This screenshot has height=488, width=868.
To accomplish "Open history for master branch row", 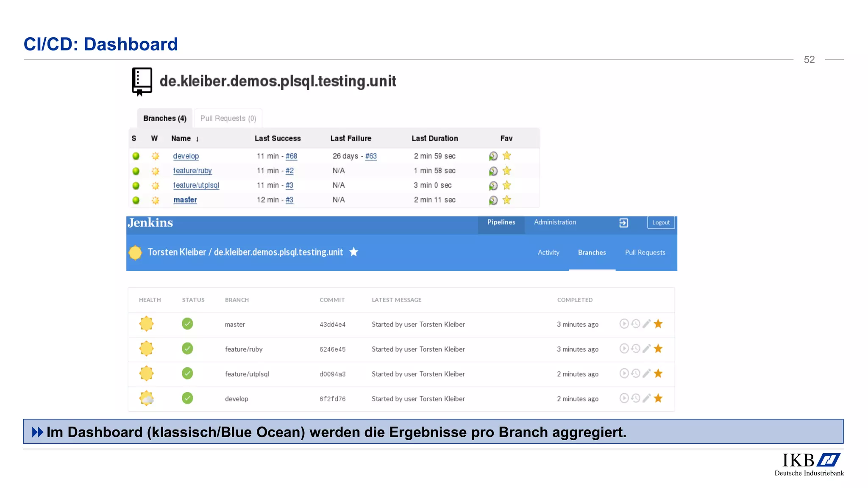I will (x=635, y=324).
